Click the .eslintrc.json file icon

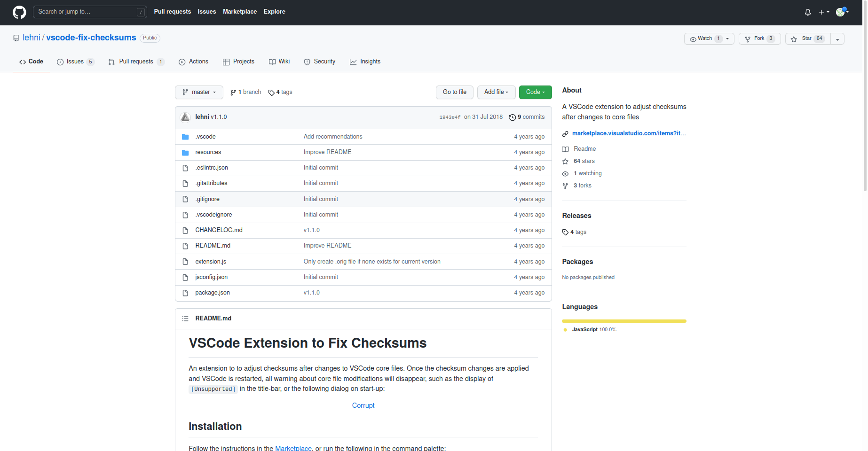click(185, 168)
